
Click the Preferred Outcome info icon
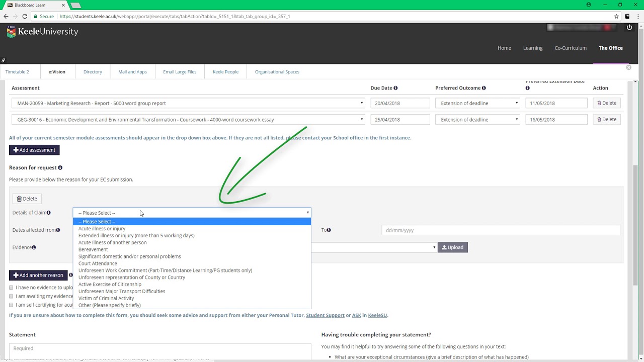(x=484, y=88)
